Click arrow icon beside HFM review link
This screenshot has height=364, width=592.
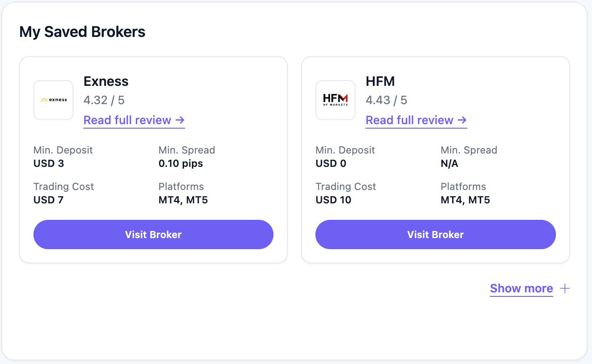point(462,120)
